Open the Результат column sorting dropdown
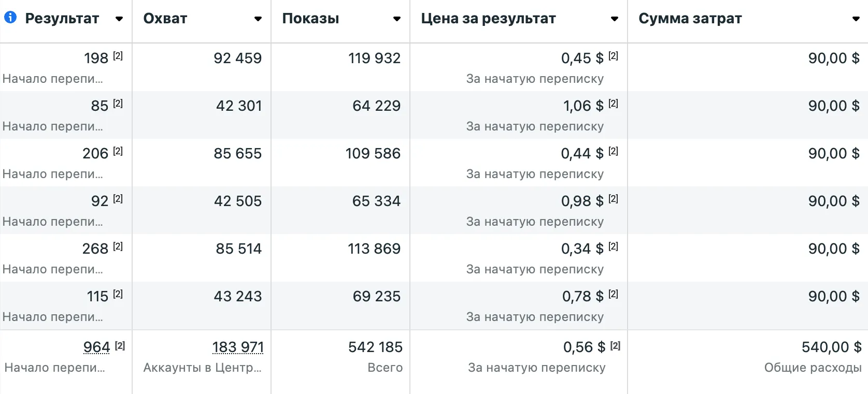Screen dimensions: 868x394 point(119,20)
